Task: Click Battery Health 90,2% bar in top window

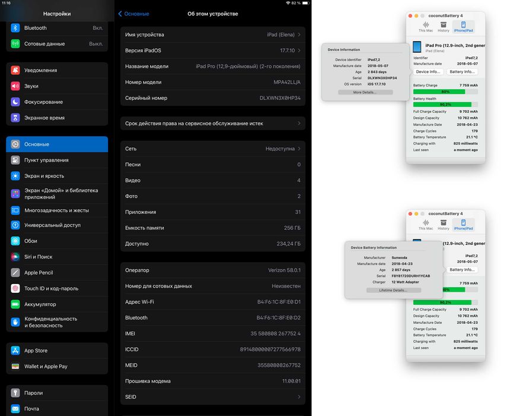Action: [x=445, y=105]
